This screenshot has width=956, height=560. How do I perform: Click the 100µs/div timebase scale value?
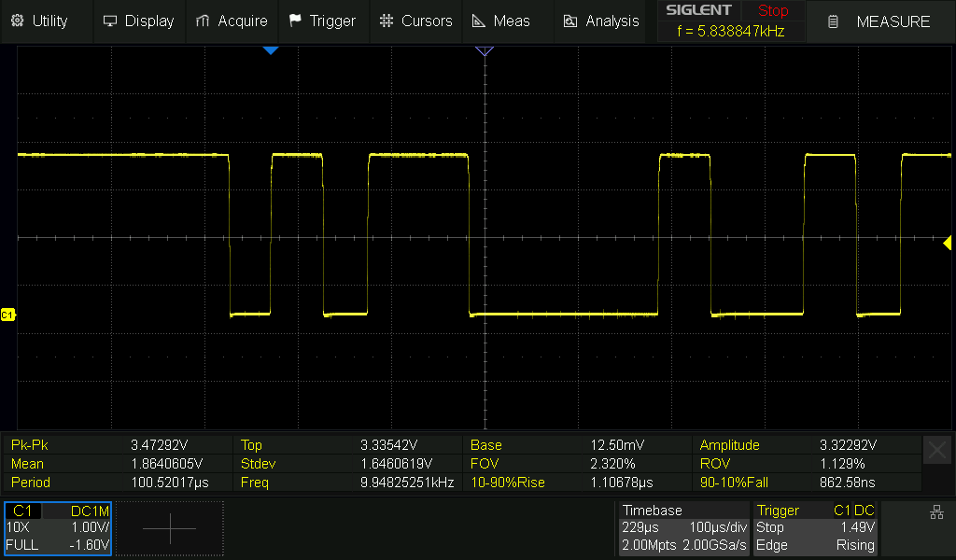click(x=718, y=527)
